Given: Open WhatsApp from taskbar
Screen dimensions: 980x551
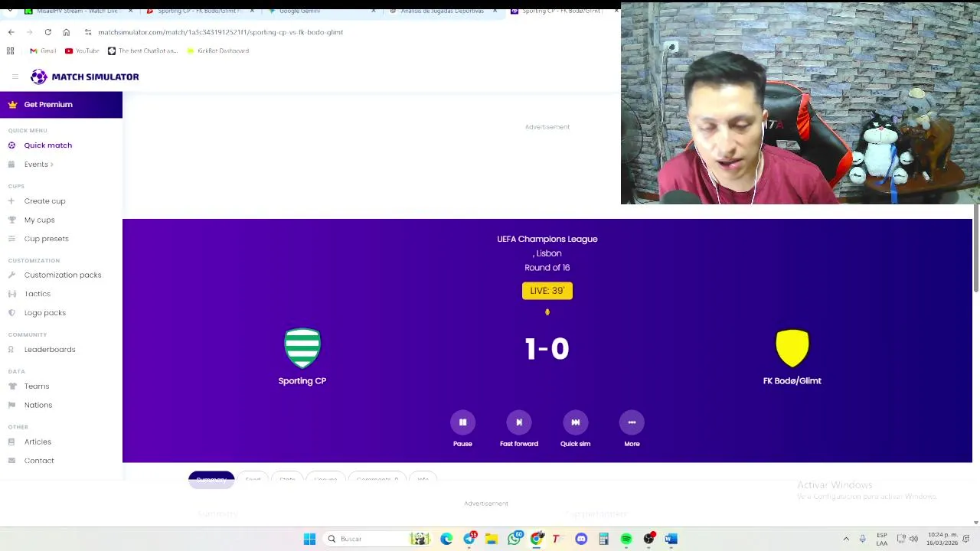Looking at the screenshot, I should click(514, 539).
